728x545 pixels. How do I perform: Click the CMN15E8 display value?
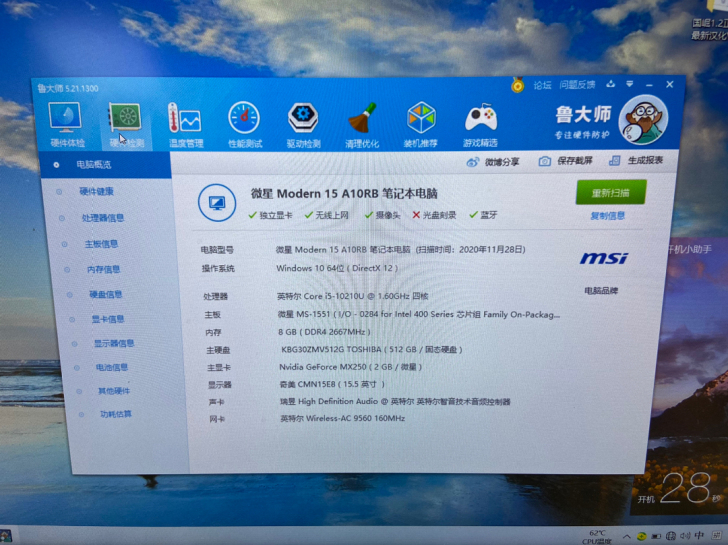tap(332, 384)
